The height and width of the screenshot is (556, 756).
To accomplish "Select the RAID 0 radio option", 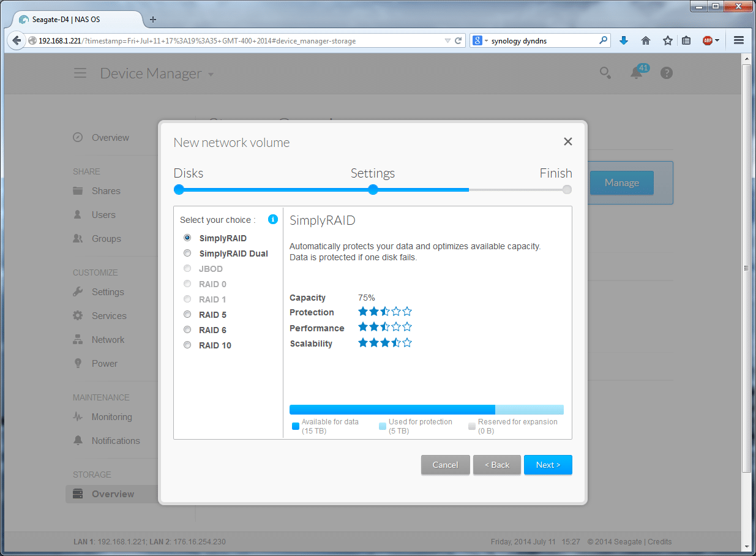I will [x=187, y=284].
